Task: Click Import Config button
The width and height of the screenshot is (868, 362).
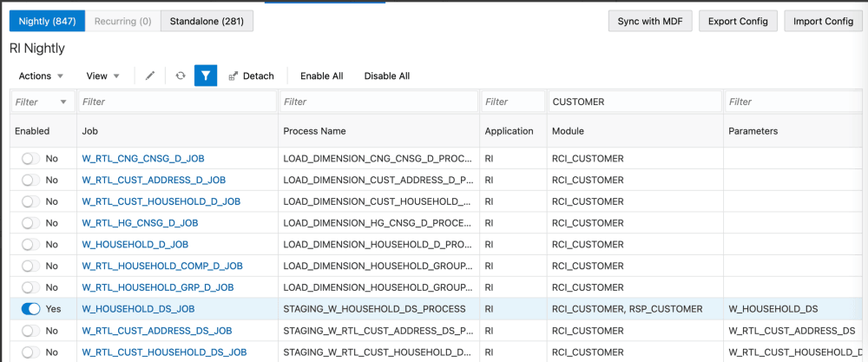Action: coord(823,22)
